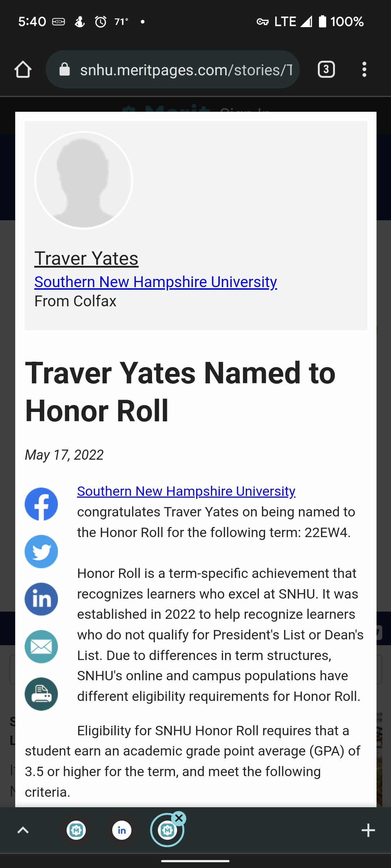Open Traver Yates profile name link

click(86, 258)
